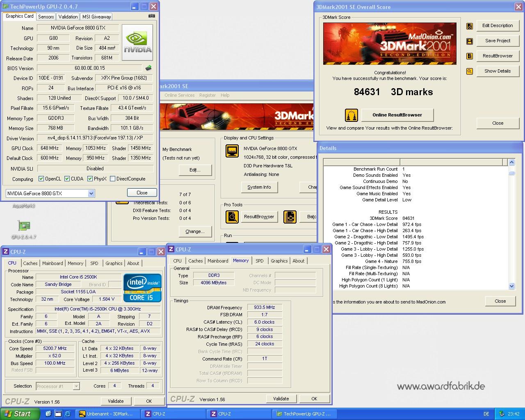Click the Show Details magnifier icon
This screenshot has width=525, height=420.
click(x=470, y=71)
